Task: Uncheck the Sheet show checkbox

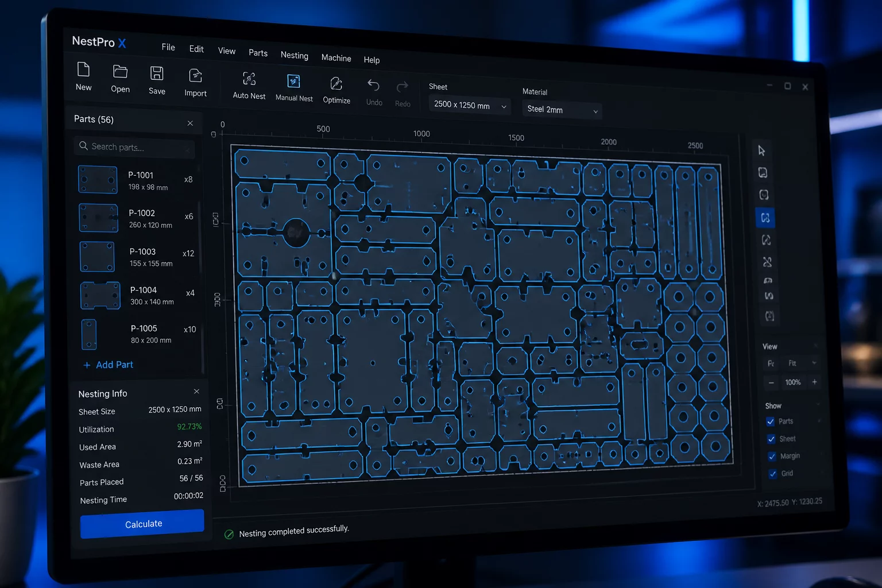Action: pos(771,439)
